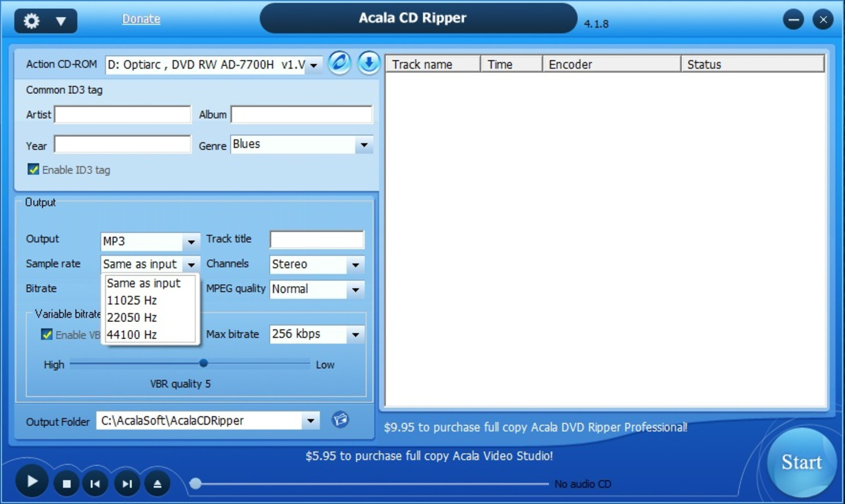Click the Time column header
845x504 pixels.
coord(512,64)
